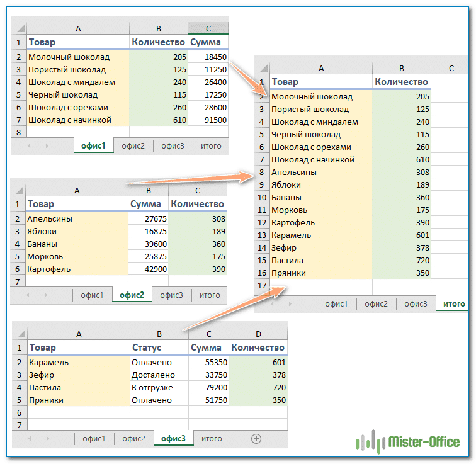Click select-all corner in the офис1 sheet panel
This screenshot has width=476, height=464.
(x=20, y=29)
